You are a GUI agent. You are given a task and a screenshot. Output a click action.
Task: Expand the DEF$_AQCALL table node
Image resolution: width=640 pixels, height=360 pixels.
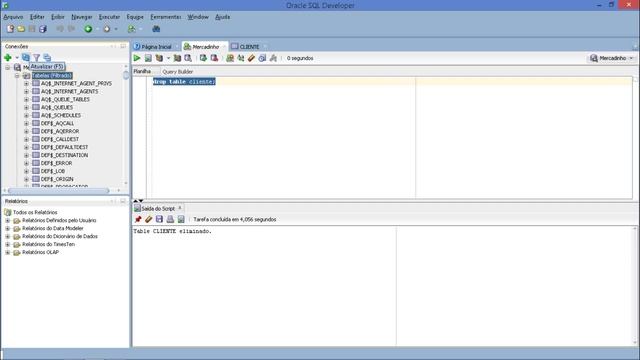pyautogui.click(x=27, y=123)
